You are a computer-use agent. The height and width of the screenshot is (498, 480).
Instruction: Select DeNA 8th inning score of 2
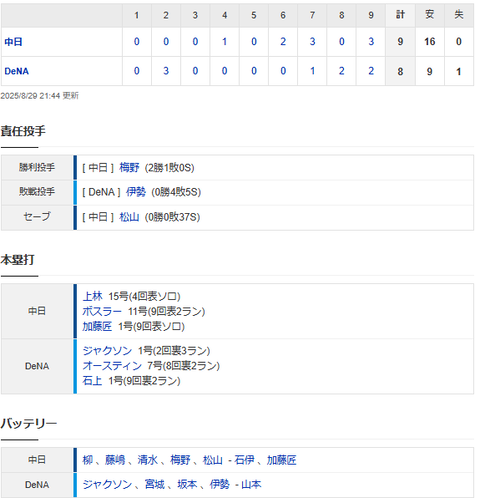[342, 71]
